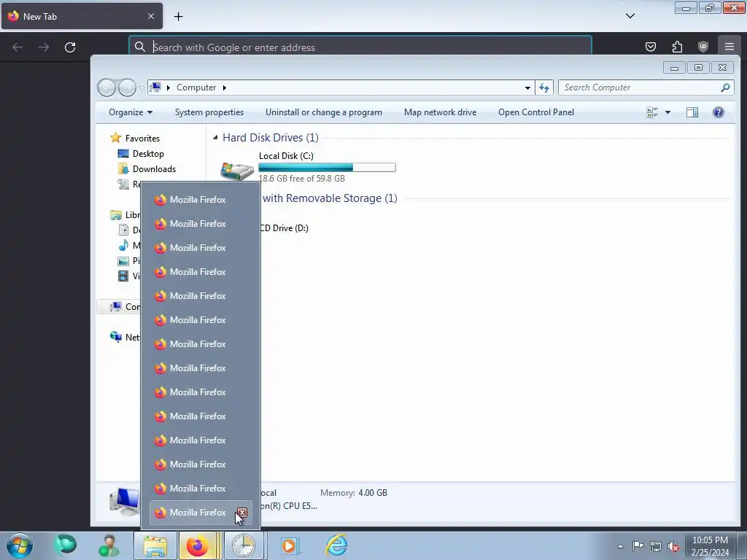Viewport: 747px width, 560px height.
Task: Select the CD Drive (D:) label
Action: tap(284, 228)
